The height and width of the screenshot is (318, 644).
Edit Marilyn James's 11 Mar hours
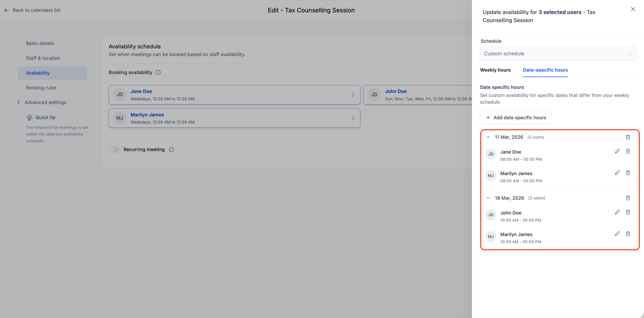[x=617, y=173]
